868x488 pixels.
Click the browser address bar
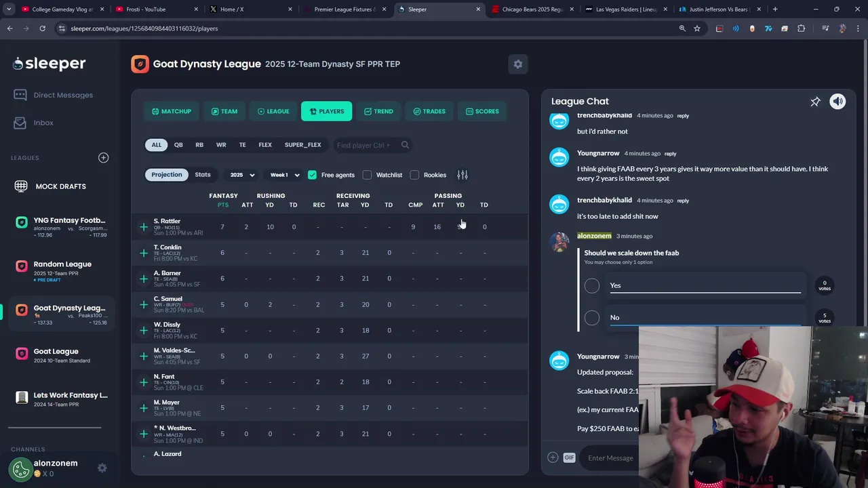pyautogui.click(x=366, y=28)
